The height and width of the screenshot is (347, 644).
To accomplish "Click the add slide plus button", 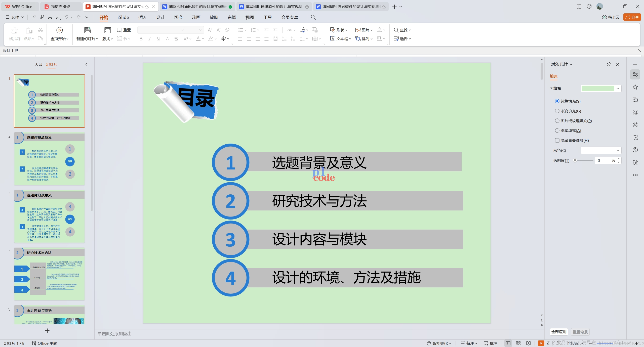I will coord(47,331).
